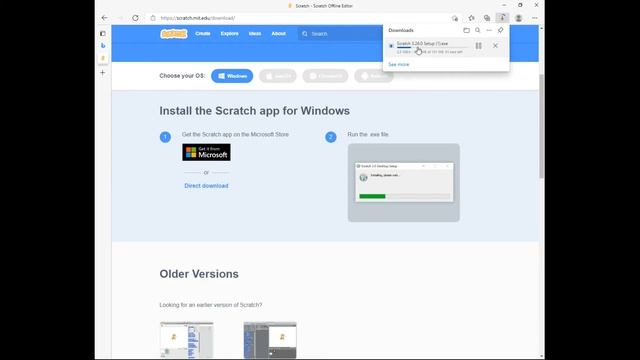Click the lock icon in address bar
The image size is (640, 360).
[x=153, y=18]
